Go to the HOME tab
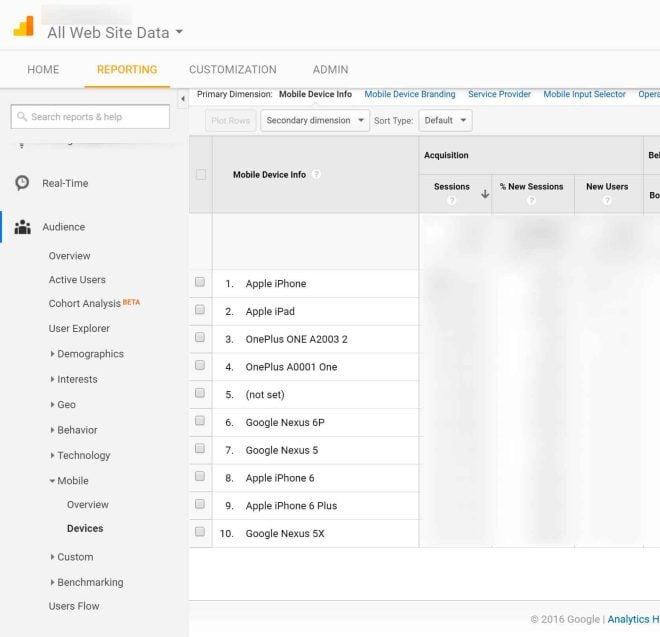Viewport: 660px width, 637px height. click(43, 69)
